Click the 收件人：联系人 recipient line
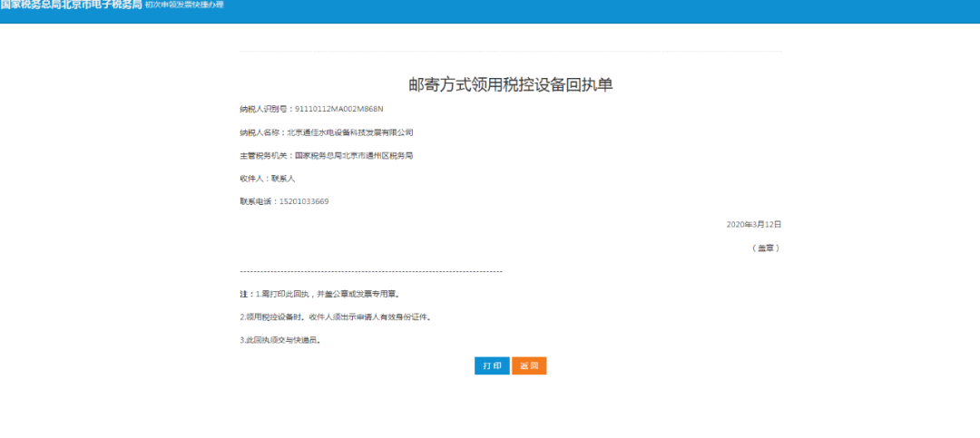The image size is (980, 438). 267,179
